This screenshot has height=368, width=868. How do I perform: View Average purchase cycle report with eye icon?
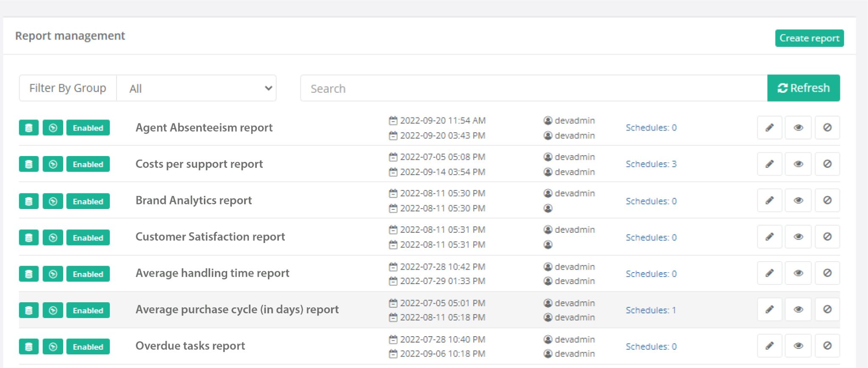coord(798,310)
